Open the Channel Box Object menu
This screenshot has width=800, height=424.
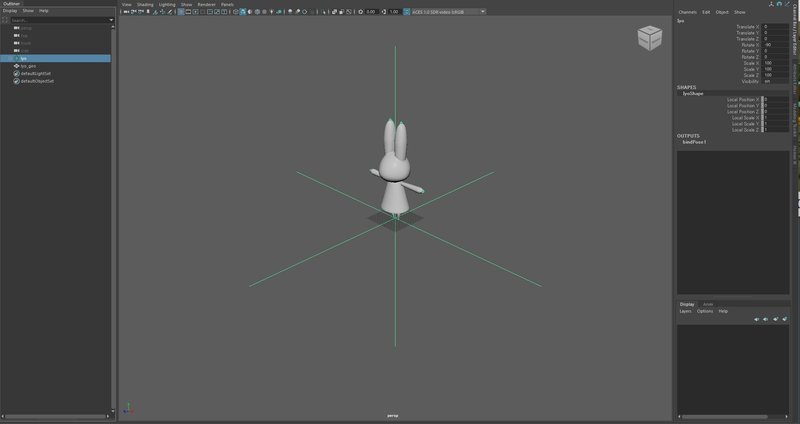tap(722, 12)
